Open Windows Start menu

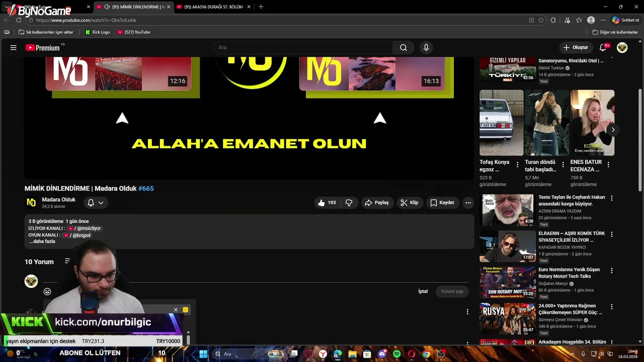(x=203, y=354)
